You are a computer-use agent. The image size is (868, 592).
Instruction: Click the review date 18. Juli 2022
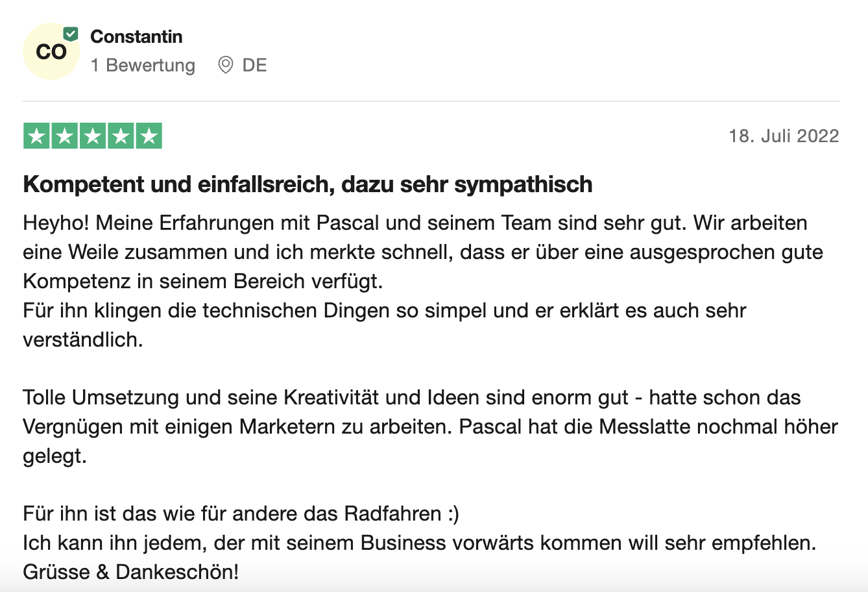pyautogui.click(x=784, y=136)
